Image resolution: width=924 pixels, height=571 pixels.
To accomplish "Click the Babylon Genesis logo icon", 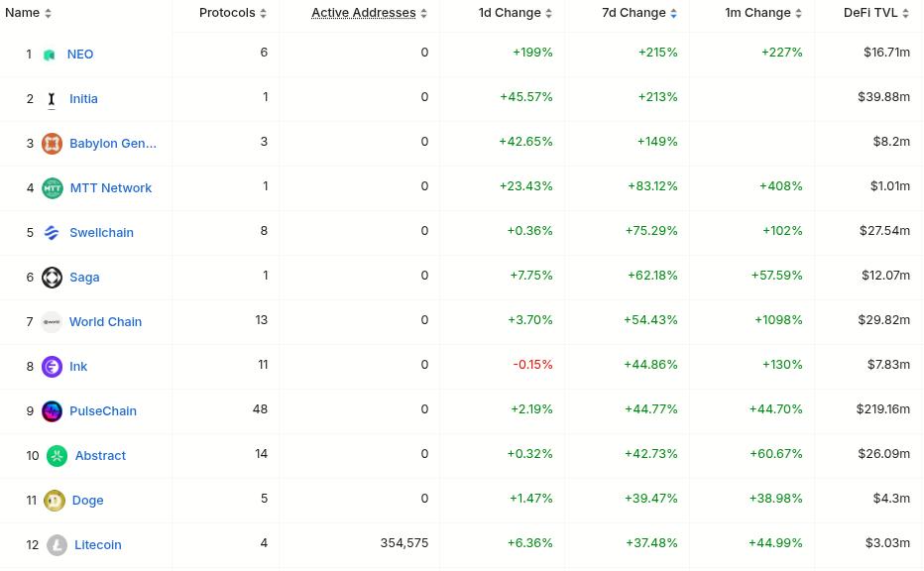I will 52,144.
